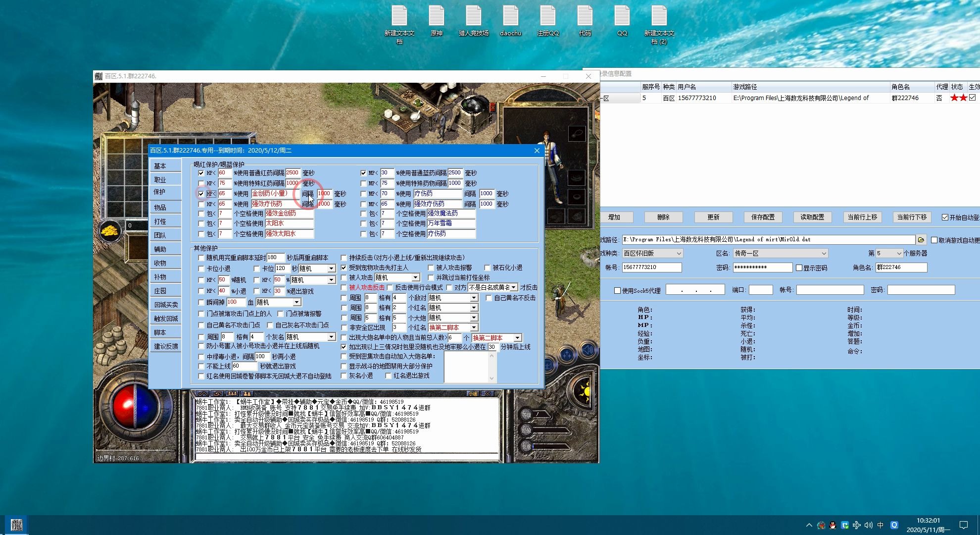Click the 密码 field with asterisks
This screenshot has height=535, width=980.
[762, 267]
